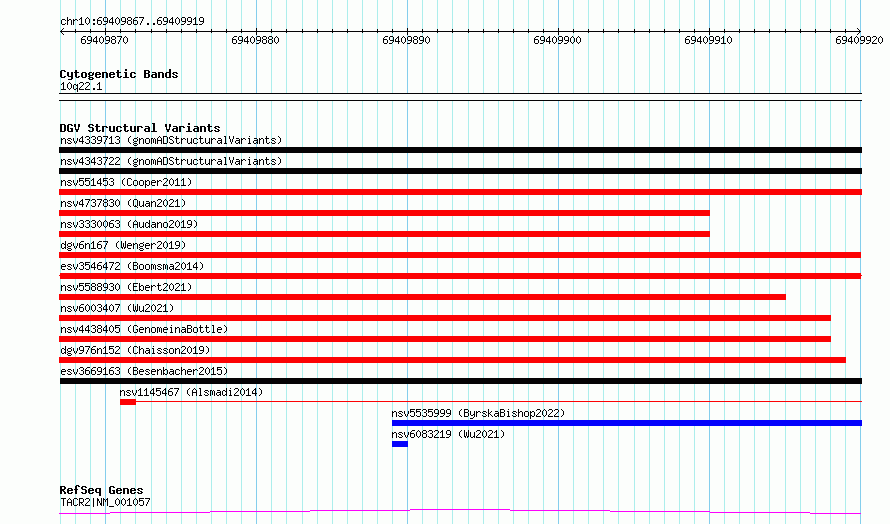Open variant nsv4438405 (GenomeinaBottle) label
Viewport: 890px width, 524px height.
(x=144, y=329)
